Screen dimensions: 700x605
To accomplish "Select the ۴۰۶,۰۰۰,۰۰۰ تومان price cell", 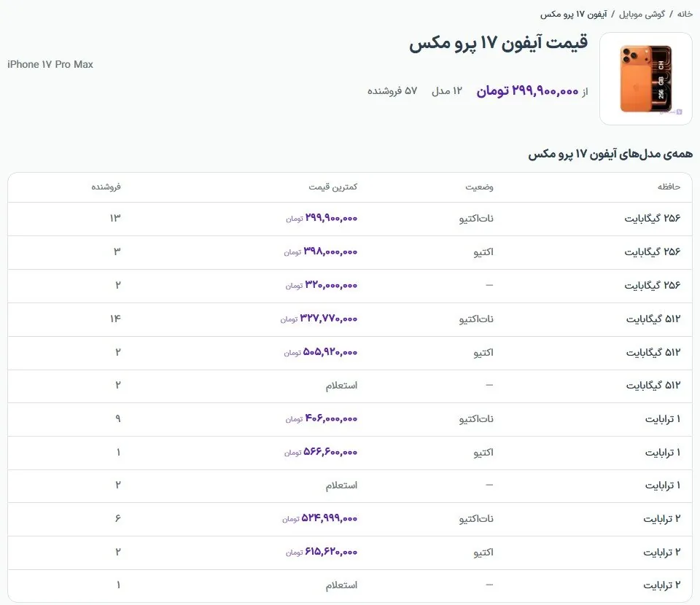I will [322, 418].
